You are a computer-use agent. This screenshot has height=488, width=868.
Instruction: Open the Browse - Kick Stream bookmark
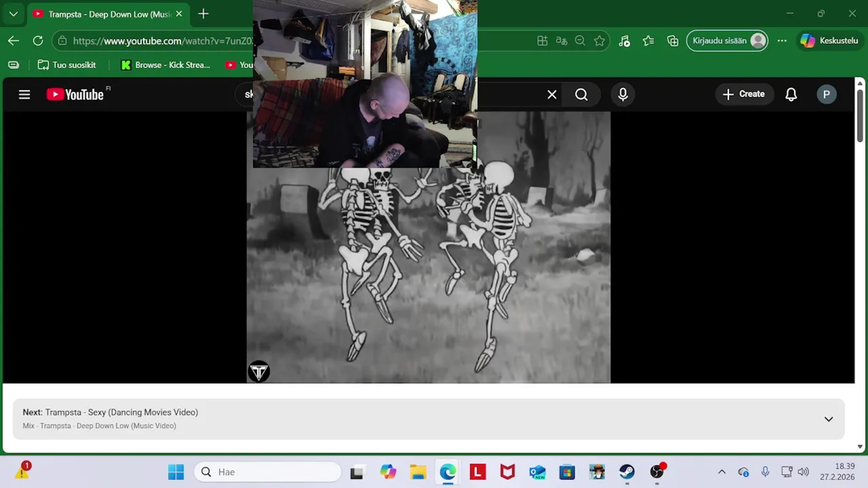(165, 65)
